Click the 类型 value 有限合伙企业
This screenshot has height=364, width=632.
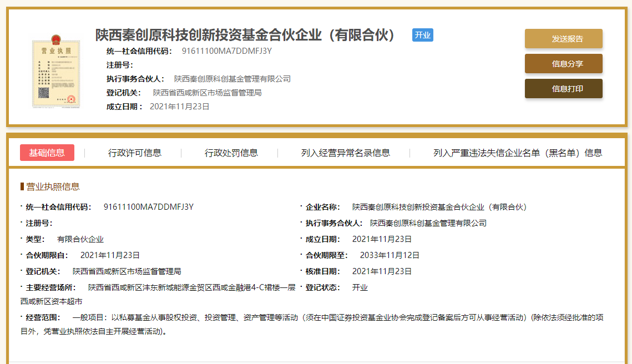tap(80, 239)
